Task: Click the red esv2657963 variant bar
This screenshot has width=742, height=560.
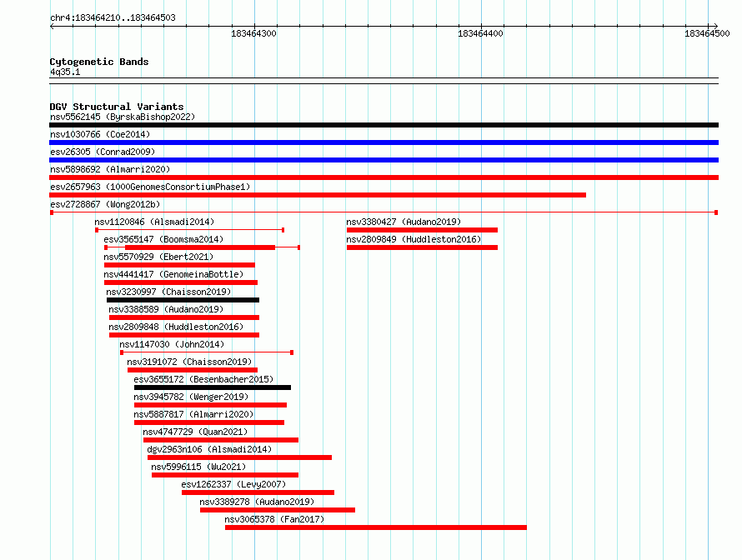Action: coord(318,195)
